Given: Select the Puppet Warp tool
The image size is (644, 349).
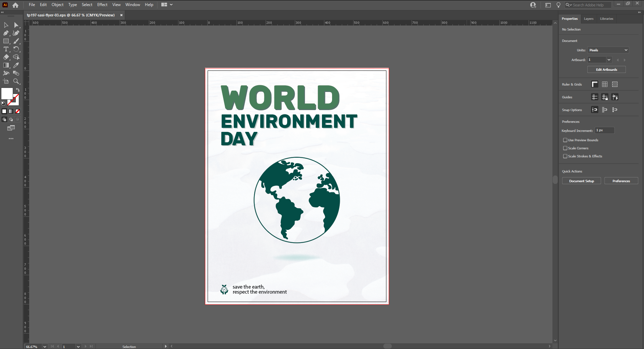Looking at the screenshot, I should (x=6, y=73).
